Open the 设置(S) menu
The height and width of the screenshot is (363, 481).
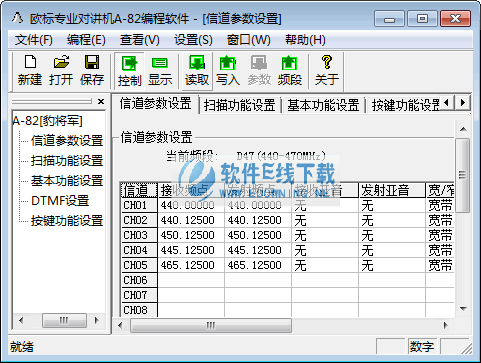click(x=193, y=40)
